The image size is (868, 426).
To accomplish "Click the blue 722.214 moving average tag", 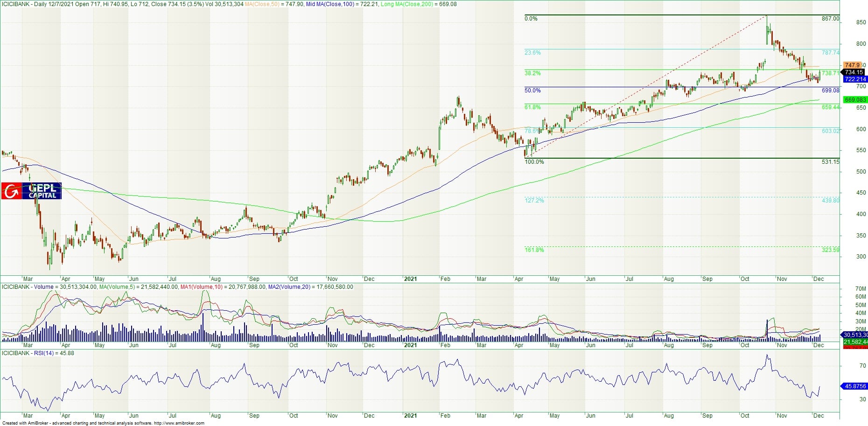I will 855,79.
